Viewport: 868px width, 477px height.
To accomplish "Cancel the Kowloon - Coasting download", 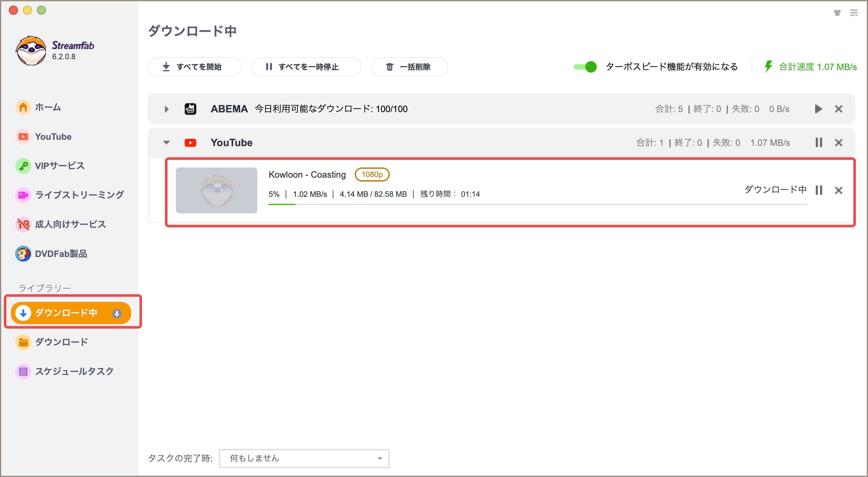I will [x=839, y=190].
